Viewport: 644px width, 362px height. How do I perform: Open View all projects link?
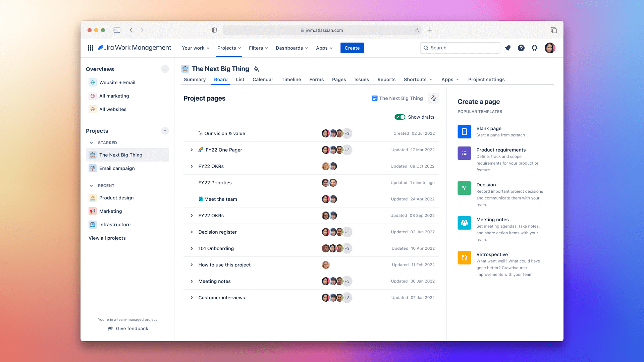point(107,238)
